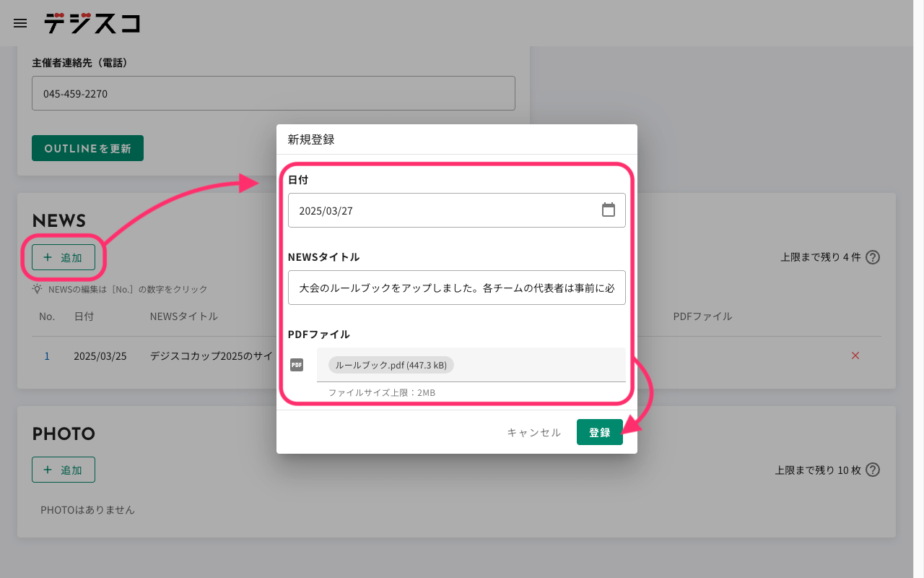Viewport: 924px width, 578px height.
Task: Click the NEWSタイトル input field
Action: [x=457, y=288]
